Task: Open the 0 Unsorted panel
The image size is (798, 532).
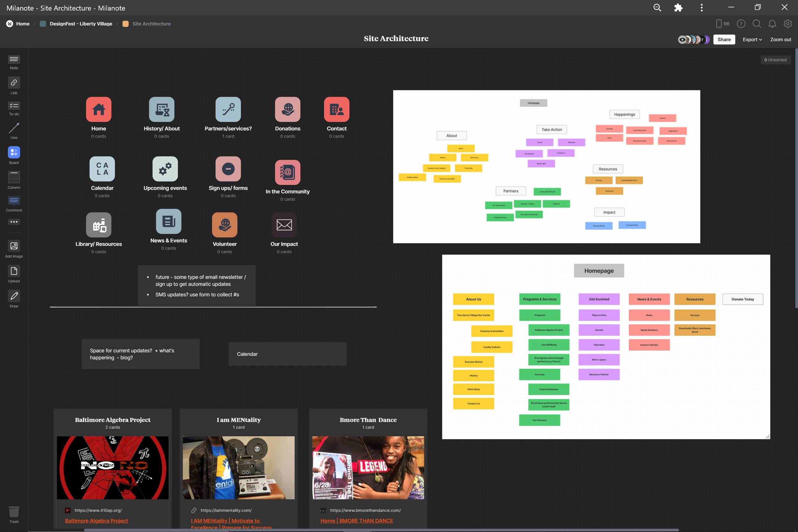Action: coord(775,60)
